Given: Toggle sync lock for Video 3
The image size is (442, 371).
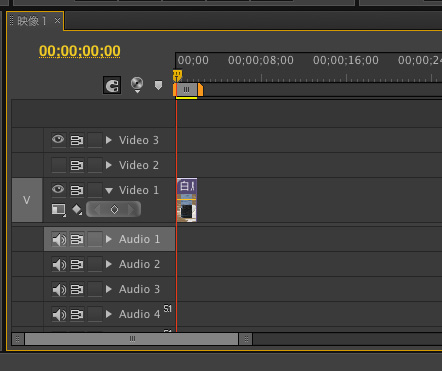Looking at the screenshot, I should tap(77, 140).
